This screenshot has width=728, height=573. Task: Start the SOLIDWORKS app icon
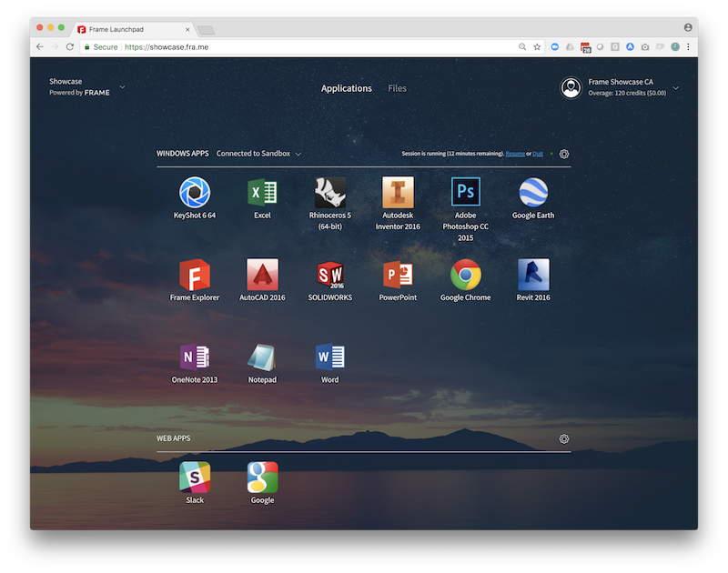pos(330,274)
